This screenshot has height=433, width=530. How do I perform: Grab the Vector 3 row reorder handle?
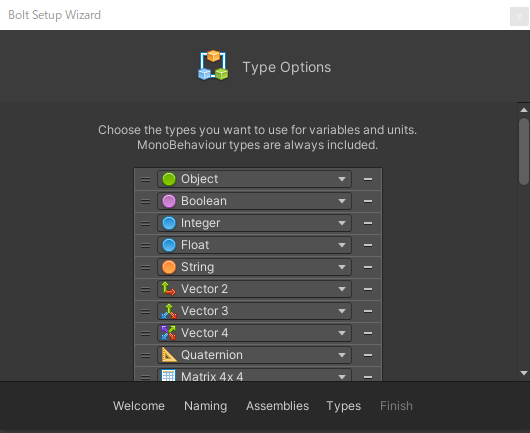(x=146, y=311)
